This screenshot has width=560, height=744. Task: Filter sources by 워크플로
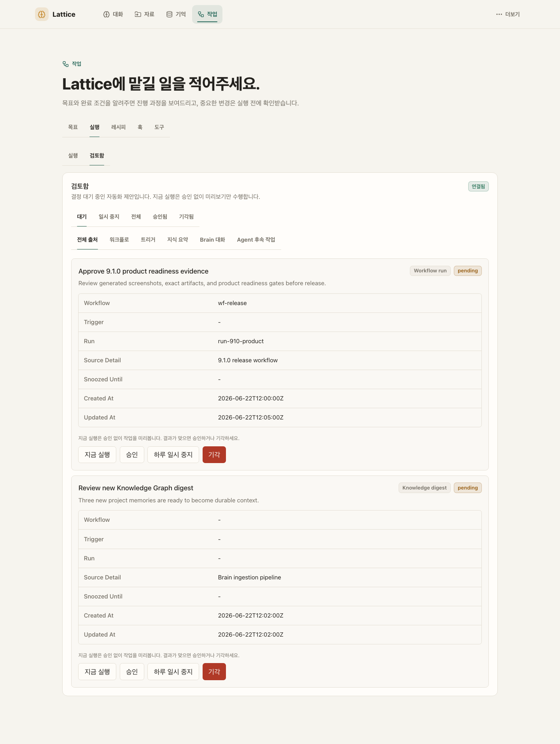[x=119, y=240]
